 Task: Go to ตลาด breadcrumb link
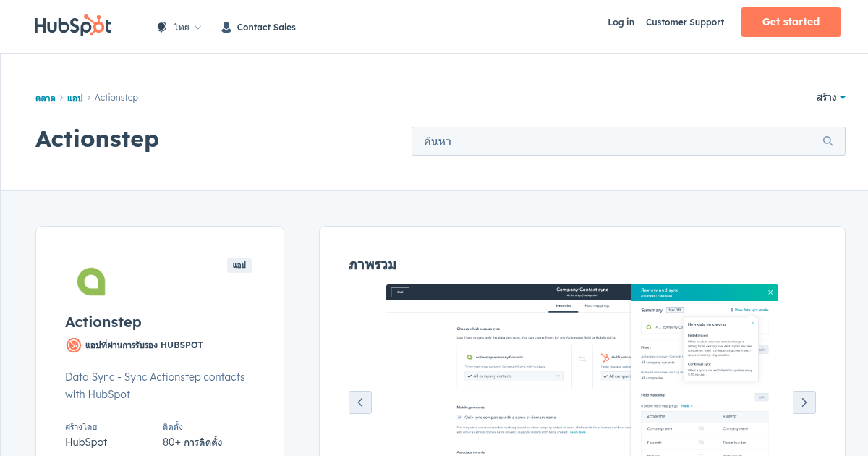[x=45, y=98]
